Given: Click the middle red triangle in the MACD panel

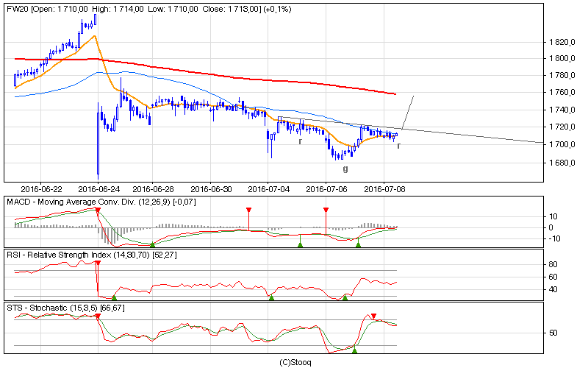Looking at the screenshot, I should [249, 210].
